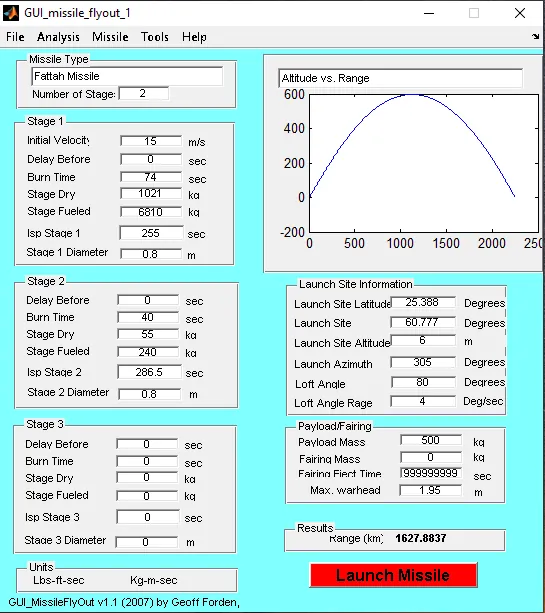
Task: Click the Launch Azimuth input field
Action: coord(423,362)
